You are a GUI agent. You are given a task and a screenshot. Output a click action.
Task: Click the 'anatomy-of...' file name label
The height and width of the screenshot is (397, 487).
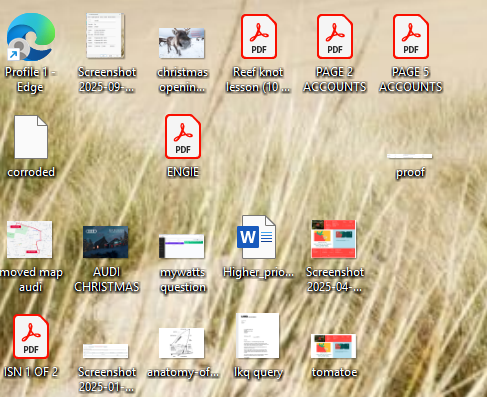pos(183,372)
